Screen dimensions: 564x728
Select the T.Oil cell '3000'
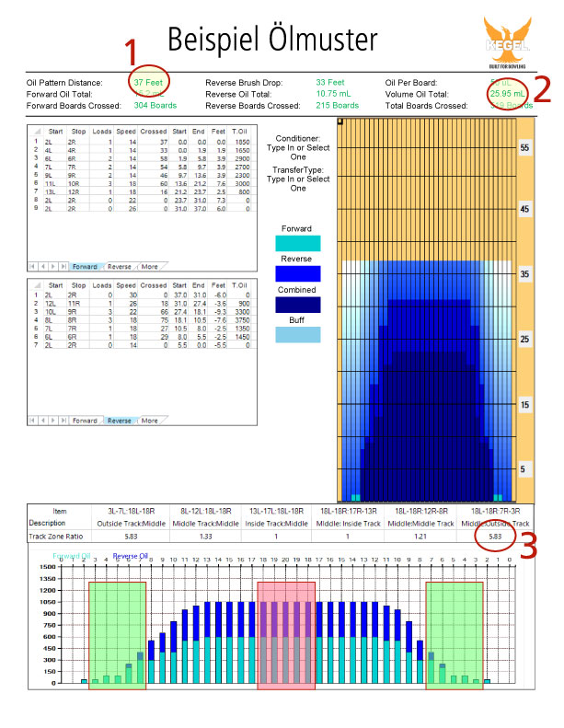[242, 184]
